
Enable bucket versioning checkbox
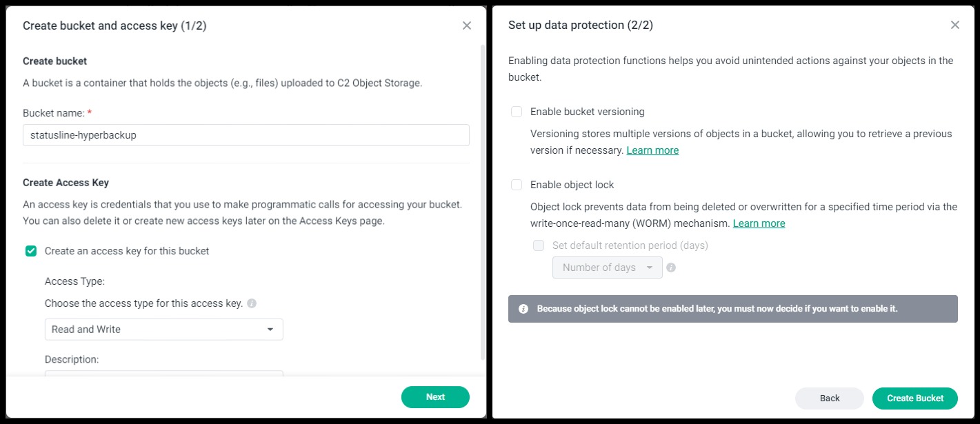517,112
